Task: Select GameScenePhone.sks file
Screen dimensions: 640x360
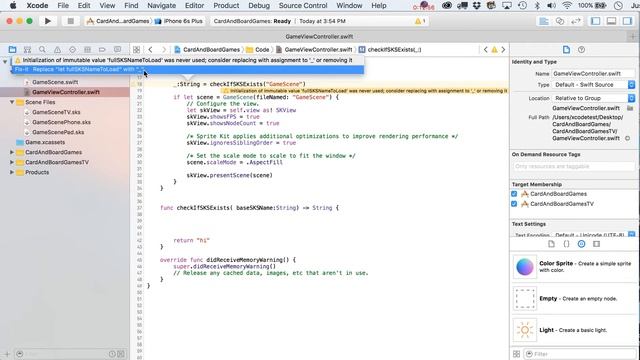Action: pos(61,122)
